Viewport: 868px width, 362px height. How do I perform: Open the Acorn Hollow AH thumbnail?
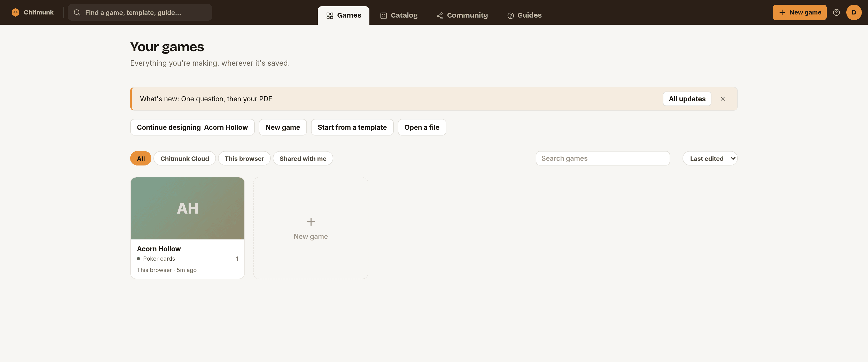(x=187, y=208)
